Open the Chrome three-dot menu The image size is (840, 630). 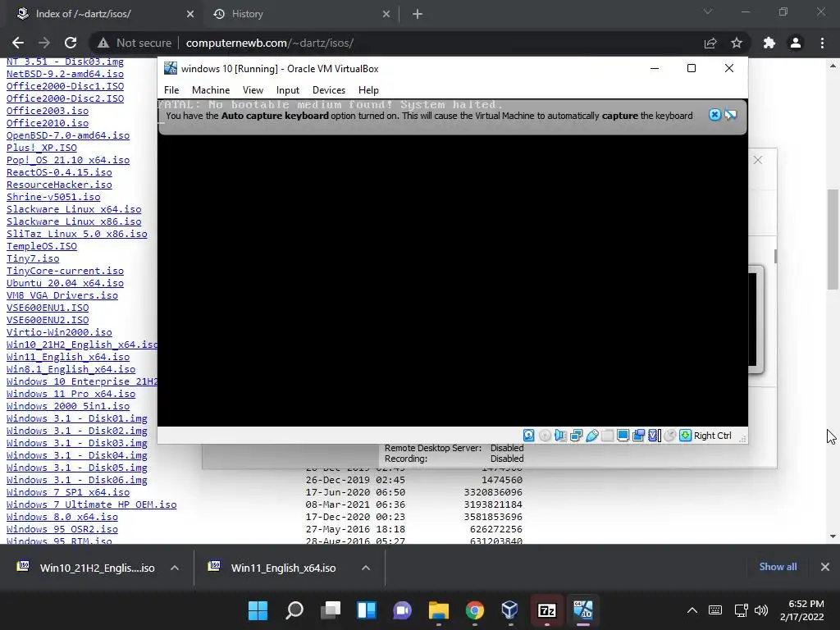tap(822, 43)
